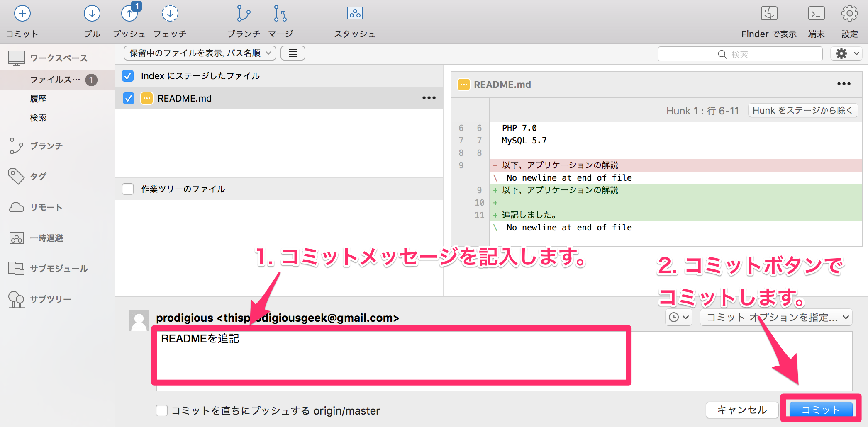Click the blue コミット button
The height and width of the screenshot is (427, 868).
tap(821, 410)
